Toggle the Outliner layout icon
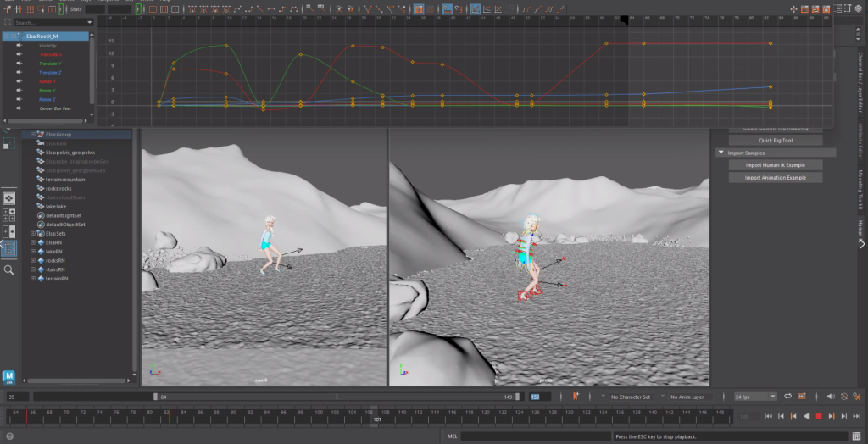This screenshot has height=444, width=868. pyautogui.click(x=8, y=249)
